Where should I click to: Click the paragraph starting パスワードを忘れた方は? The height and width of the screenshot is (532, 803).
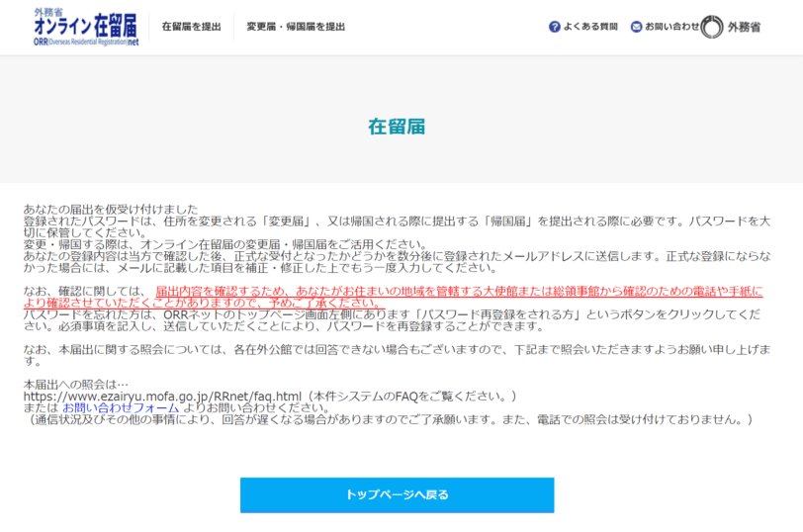(x=393, y=320)
